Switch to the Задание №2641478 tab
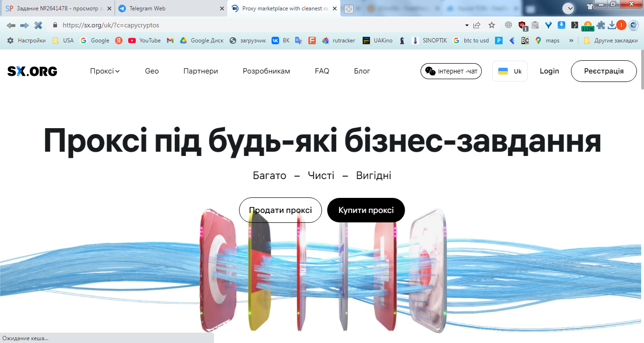The image size is (644, 343). click(58, 8)
